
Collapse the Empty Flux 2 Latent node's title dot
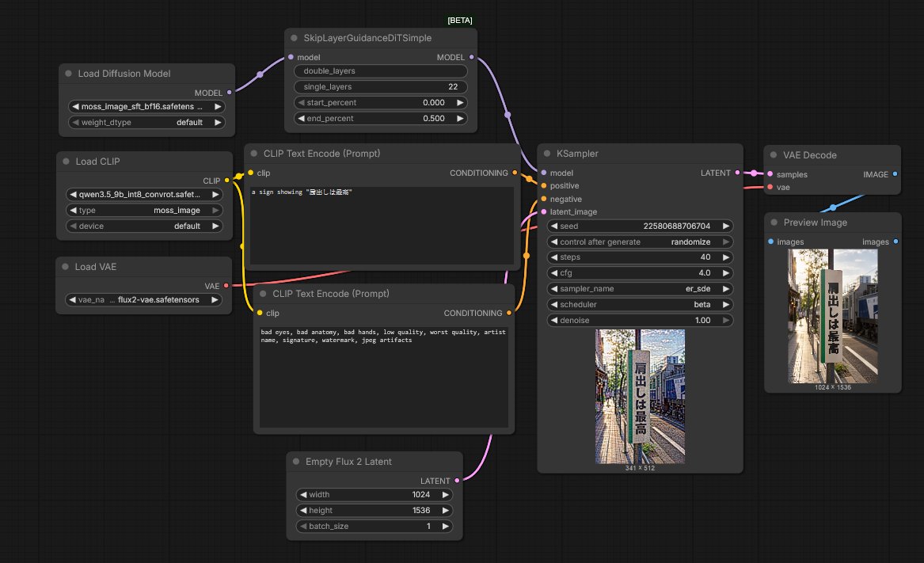pos(296,462)
